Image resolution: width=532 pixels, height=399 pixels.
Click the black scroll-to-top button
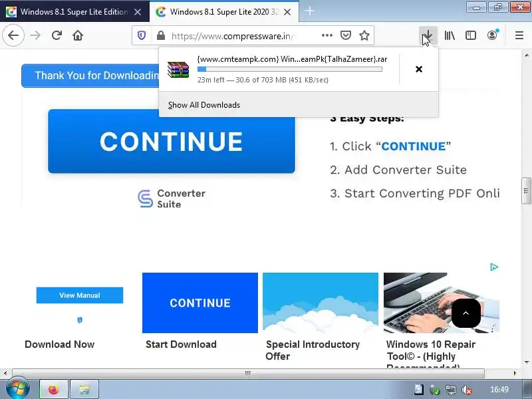(x=466, y=313)
